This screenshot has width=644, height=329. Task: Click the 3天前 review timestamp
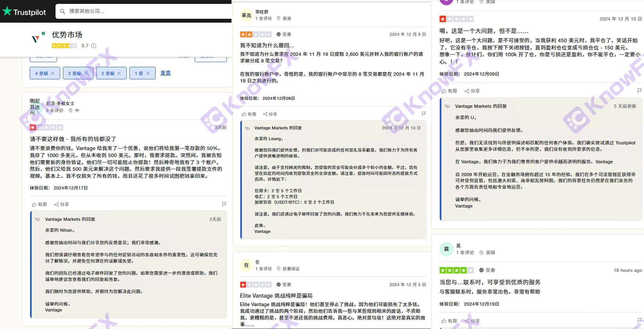221,127
